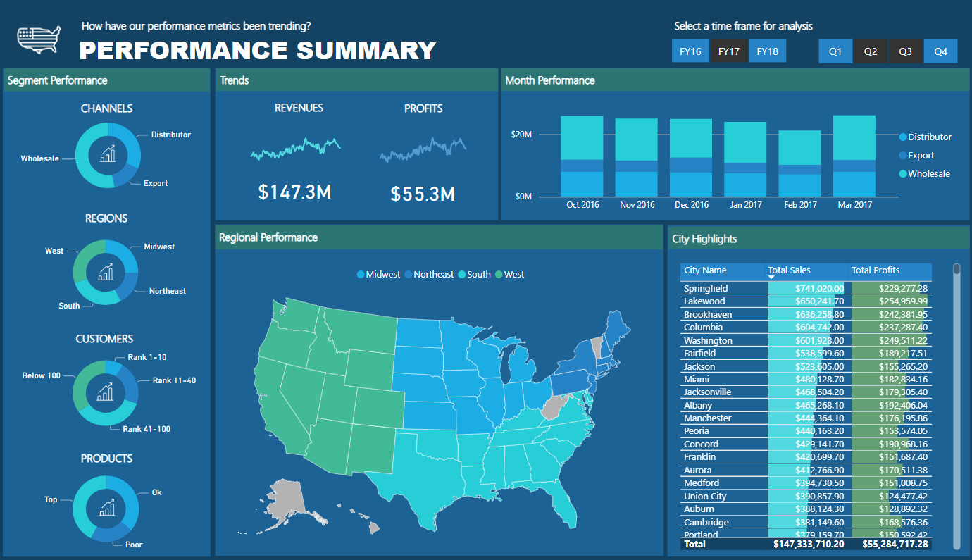972x560 pixels.
Task: Click the Wholesale legend marker in Month Performance
Action: click(903, 174)
